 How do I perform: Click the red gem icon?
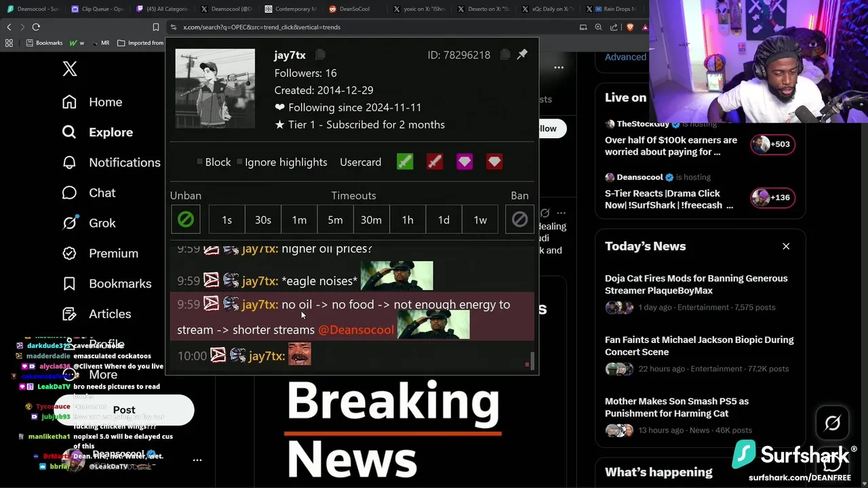[494, 162]
